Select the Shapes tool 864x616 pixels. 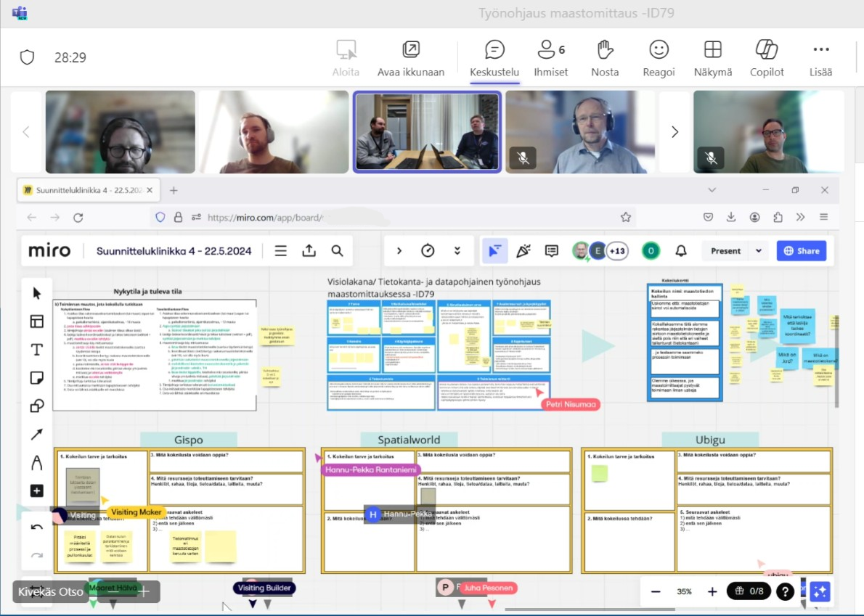(x=37, y=406)
